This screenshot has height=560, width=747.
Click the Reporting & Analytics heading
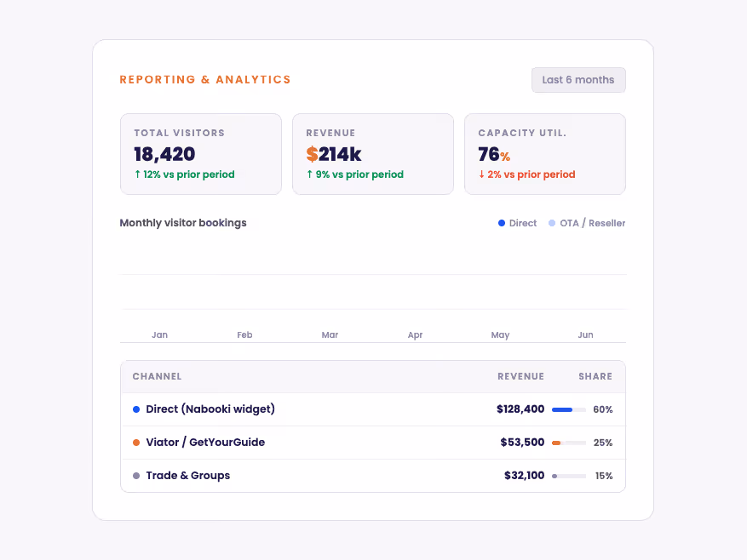[x=205, y=79]
